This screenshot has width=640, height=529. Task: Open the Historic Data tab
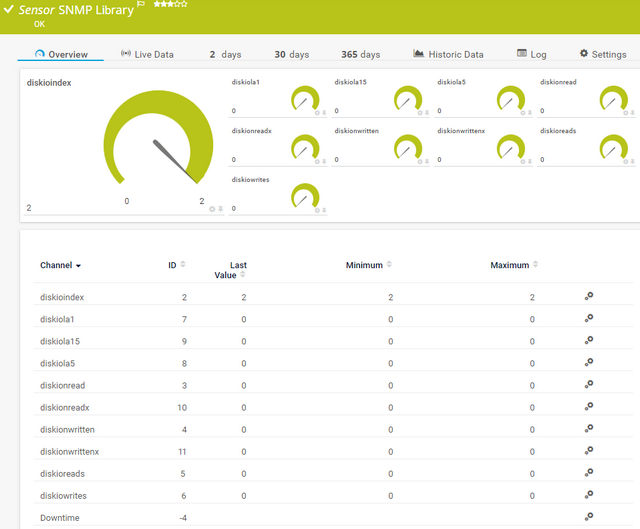coord(448,54)
